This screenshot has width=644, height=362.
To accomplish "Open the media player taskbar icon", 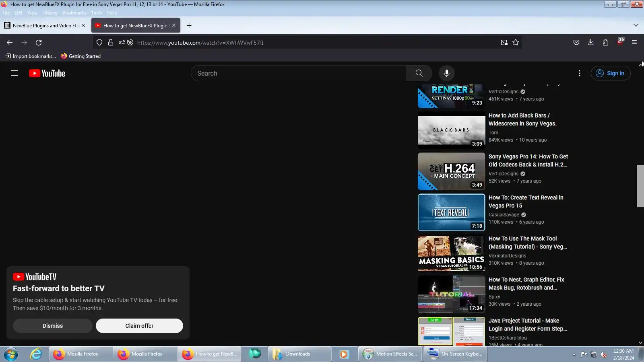I will 344,354.
